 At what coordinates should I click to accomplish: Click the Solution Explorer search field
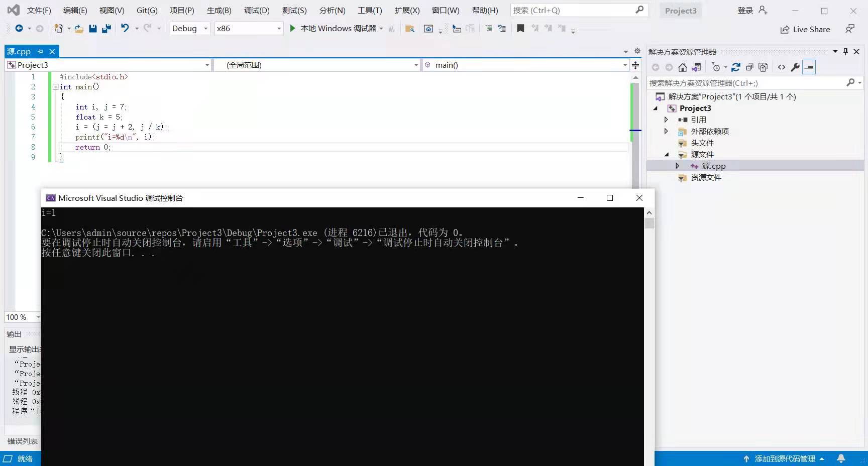754,83
